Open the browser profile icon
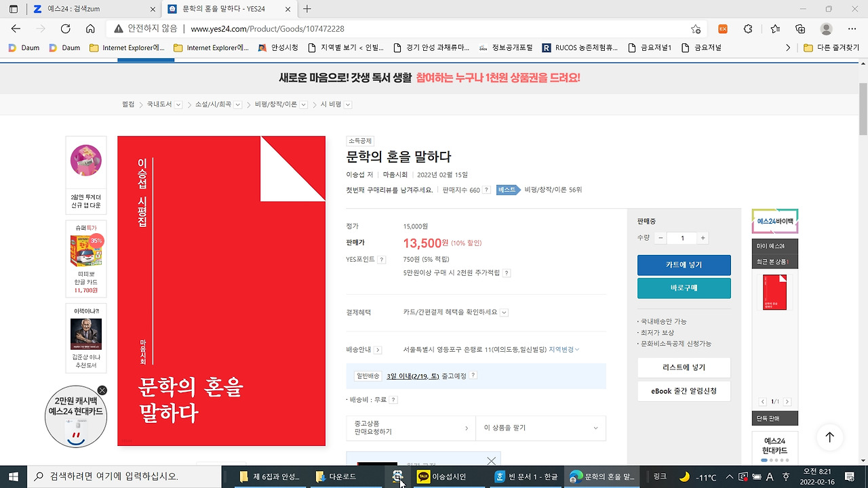This screenshot has width=868, height=488. point(826,29)
